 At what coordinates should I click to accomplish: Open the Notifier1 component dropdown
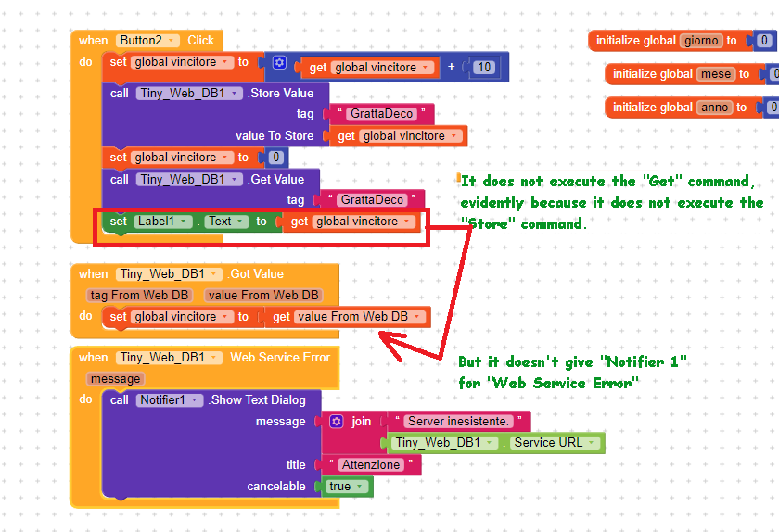(195, 400)
